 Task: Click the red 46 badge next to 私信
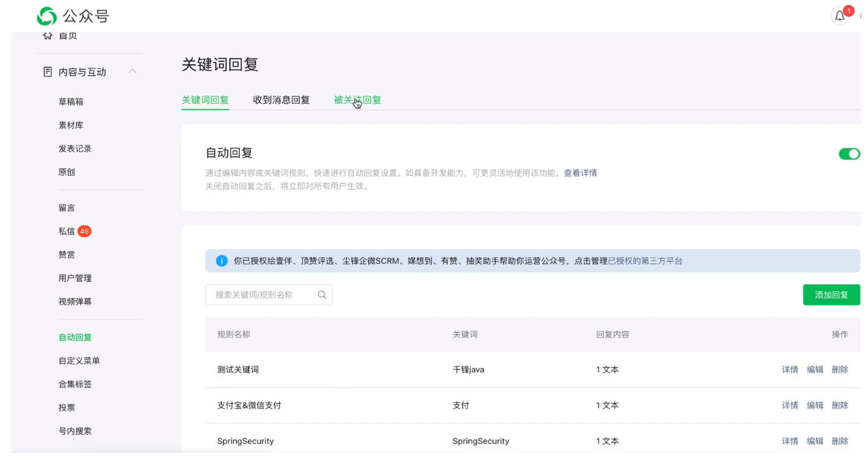coord(85,232)
